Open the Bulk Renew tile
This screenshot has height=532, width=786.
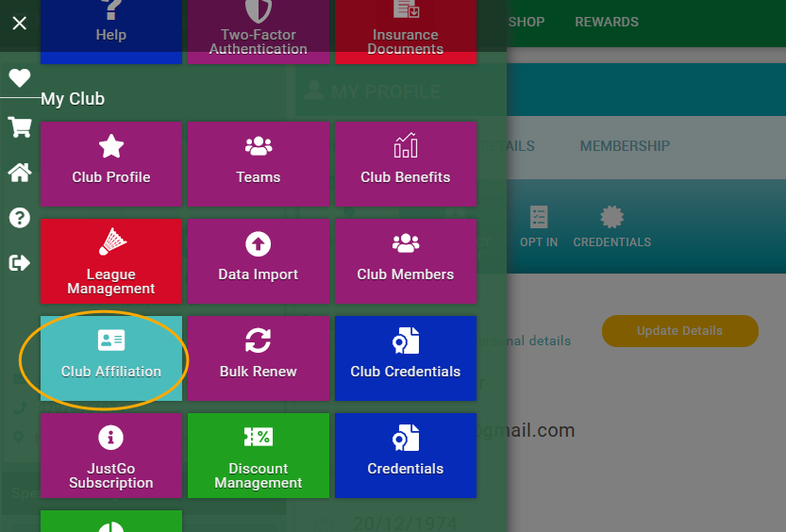[259, 358]
